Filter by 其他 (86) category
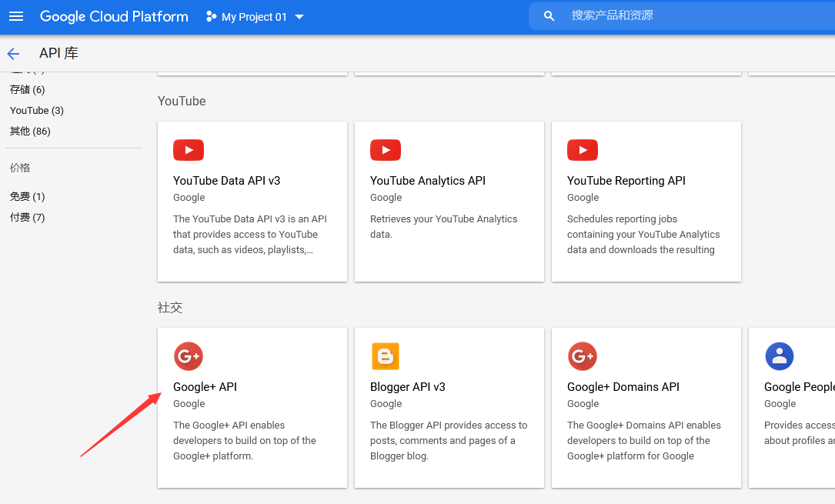 click(x=30, y=131)
